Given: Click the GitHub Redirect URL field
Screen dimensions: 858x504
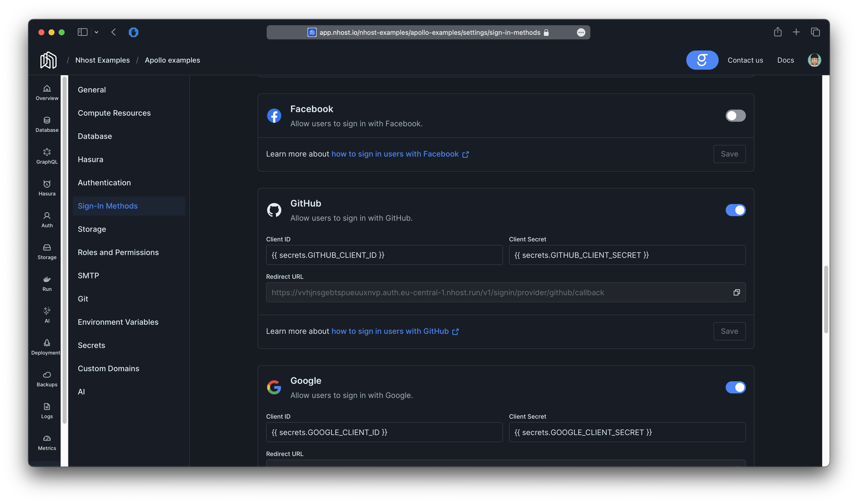Looking at the screenshot, I should 506,292.
